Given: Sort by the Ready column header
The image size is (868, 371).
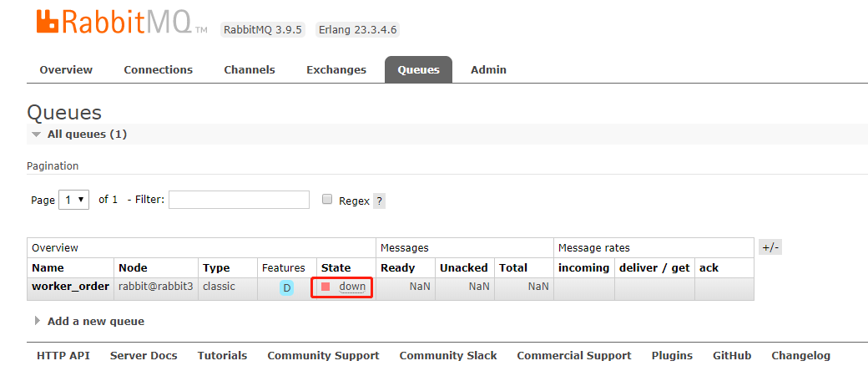Looking at the screenshot, I should pos(397,268).
